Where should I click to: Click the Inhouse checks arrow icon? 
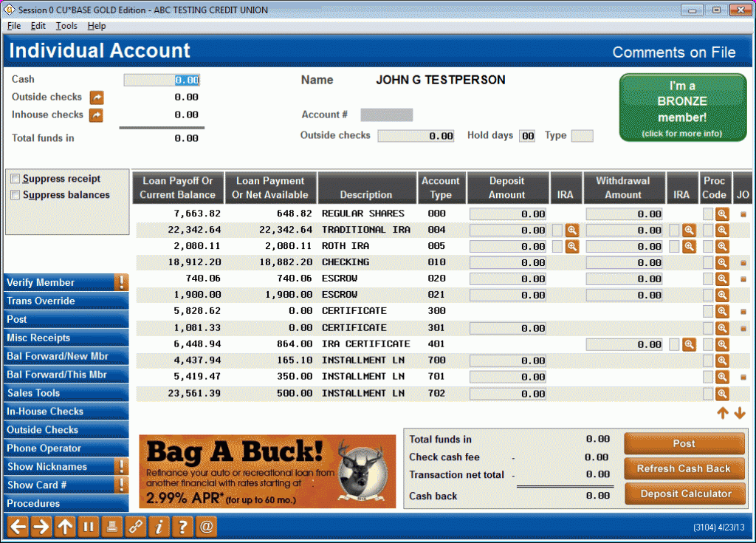(97, 115)
